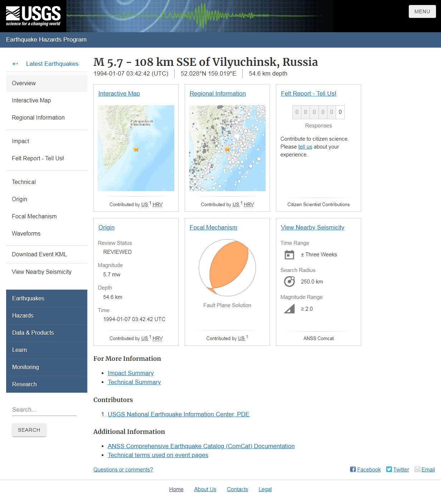
Task: Select Download Event KML in sidebar
Action: click(47, 254)
